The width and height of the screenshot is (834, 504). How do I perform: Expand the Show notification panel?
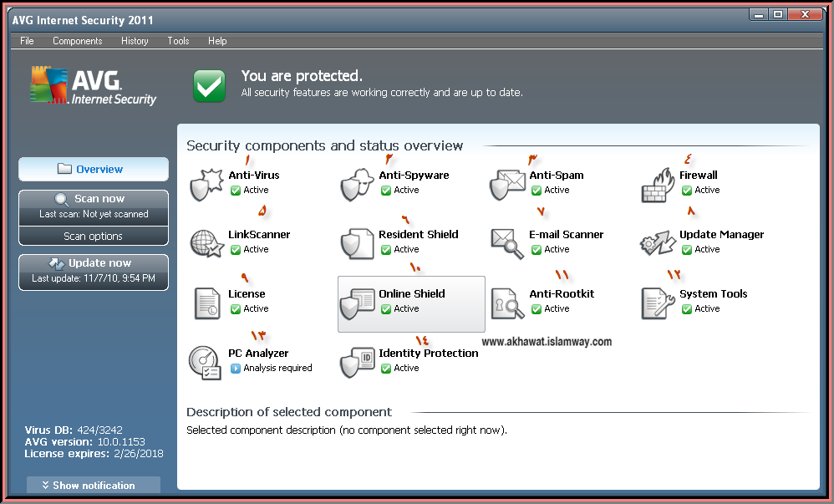pos(94,486)
